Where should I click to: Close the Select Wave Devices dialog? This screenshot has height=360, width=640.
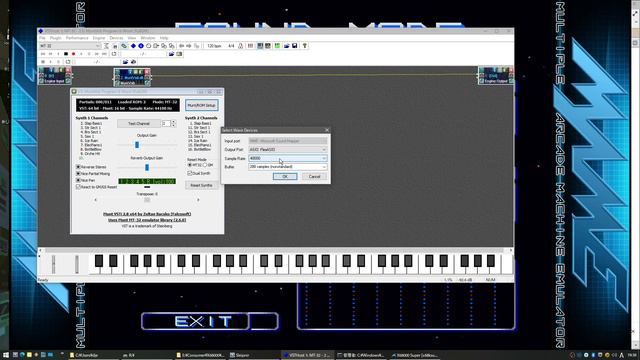tap(327, 130)
